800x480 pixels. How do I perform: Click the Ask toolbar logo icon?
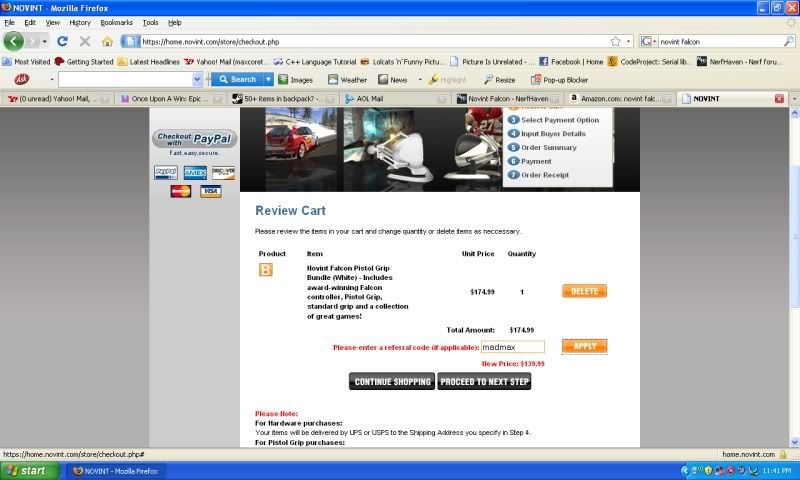point(21,79)
